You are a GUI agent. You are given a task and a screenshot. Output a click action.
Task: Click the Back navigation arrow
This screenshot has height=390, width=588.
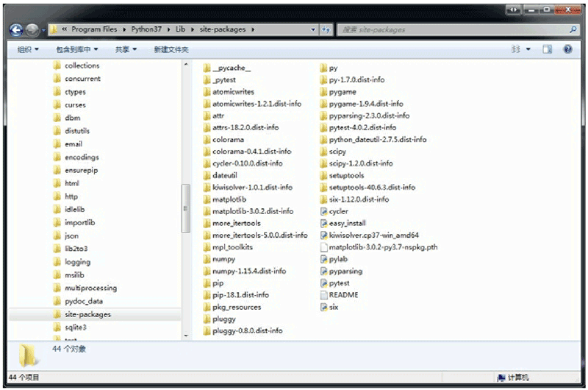(x=16, y=30)
